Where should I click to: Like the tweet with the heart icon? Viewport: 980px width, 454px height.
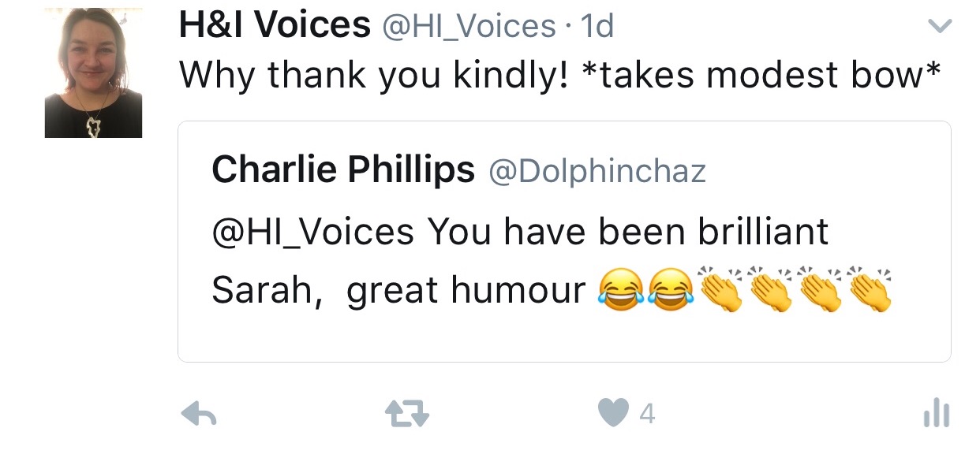coord(613,413)
